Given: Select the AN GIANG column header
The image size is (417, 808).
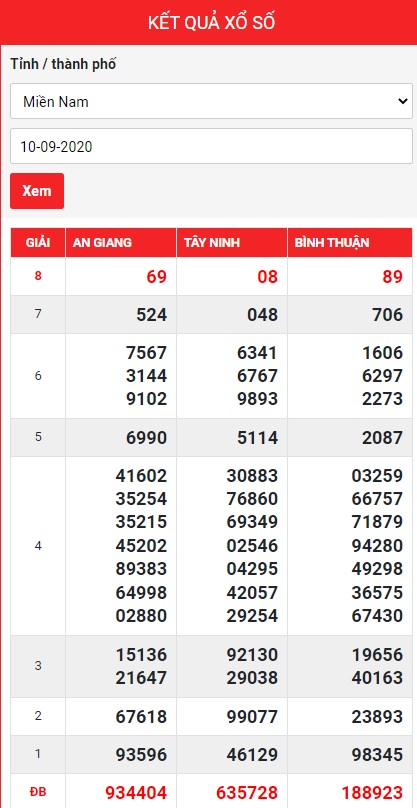Looking at the screenshot, I should point(121,243).
